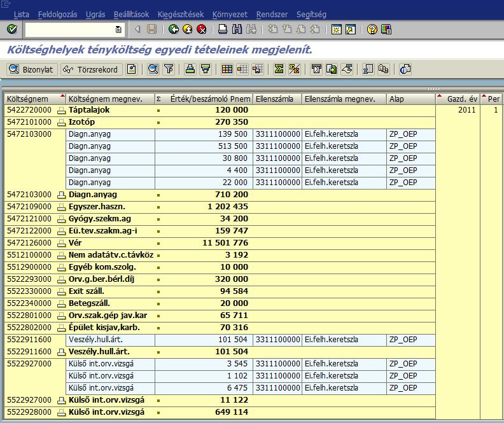Expand the Táptalajok subtotal row
The width and height of the screenshot is (504, 423).
61,111
